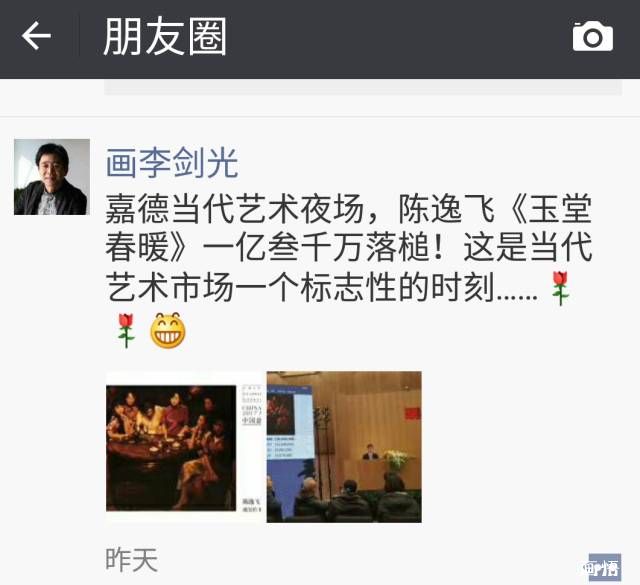Open the comment button beside 昨天 timestamp

click(604, 567)
